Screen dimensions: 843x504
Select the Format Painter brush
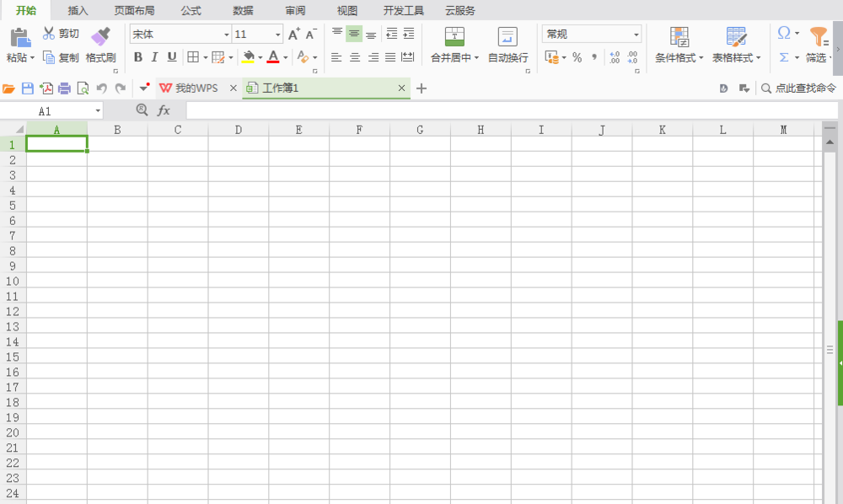(100, 36)
